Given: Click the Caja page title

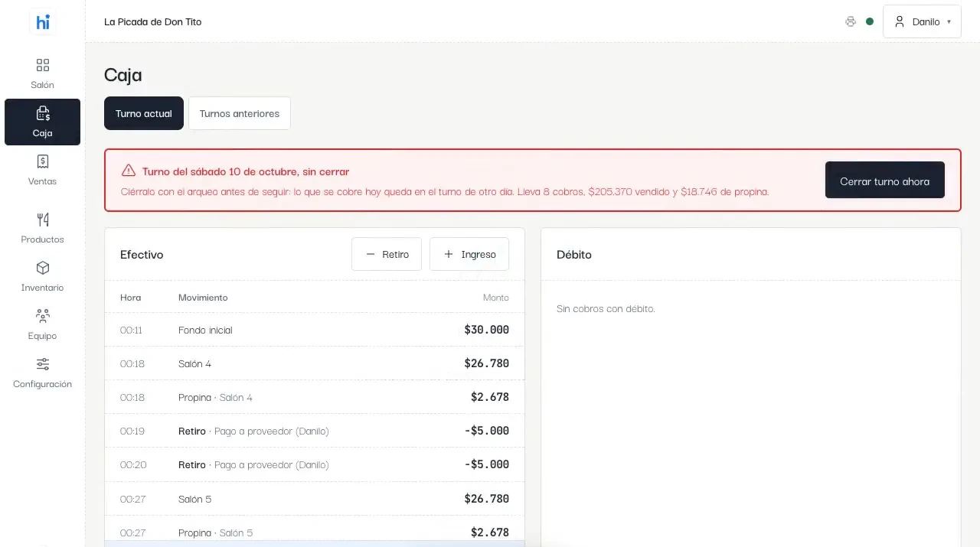Looking at the screenshot, I should 123,75.
